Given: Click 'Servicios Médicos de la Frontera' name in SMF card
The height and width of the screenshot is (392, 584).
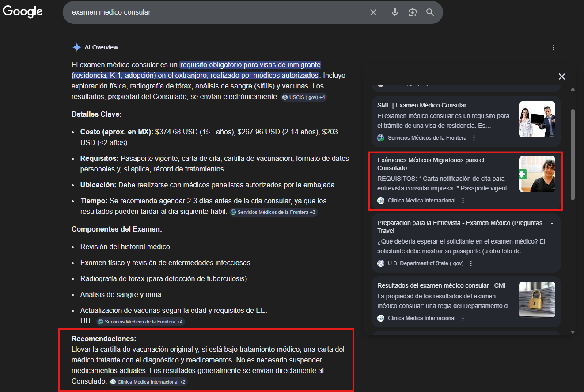Looking at the screenshot, I should click(x=427, y=138).
